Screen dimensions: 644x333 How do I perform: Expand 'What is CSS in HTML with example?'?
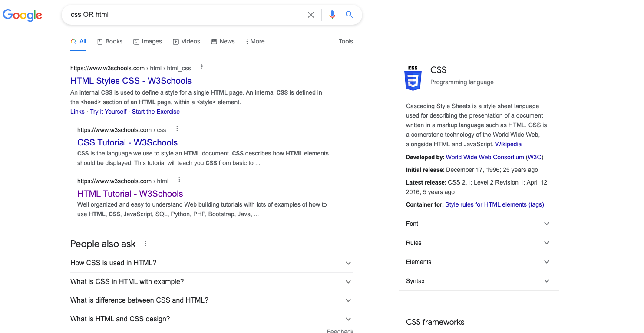click(x=212, y=282)
